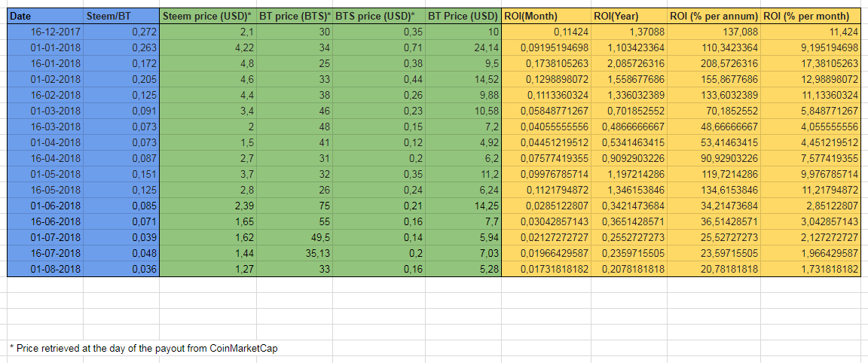This screenshot has height=363, width=868.
Task: Select the ROI(Year) header cell
Action: point(629,17)
